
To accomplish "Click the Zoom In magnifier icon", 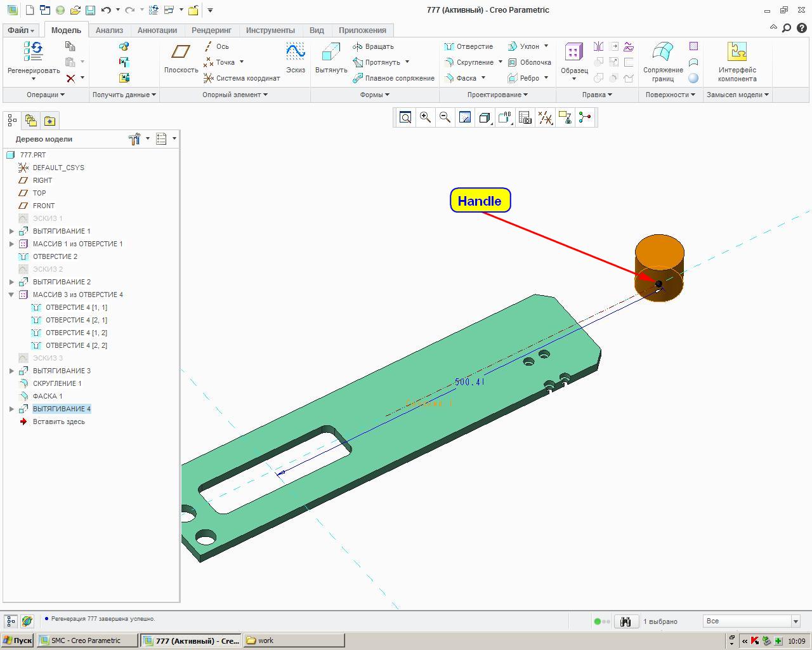I will (x=425, y=117).
